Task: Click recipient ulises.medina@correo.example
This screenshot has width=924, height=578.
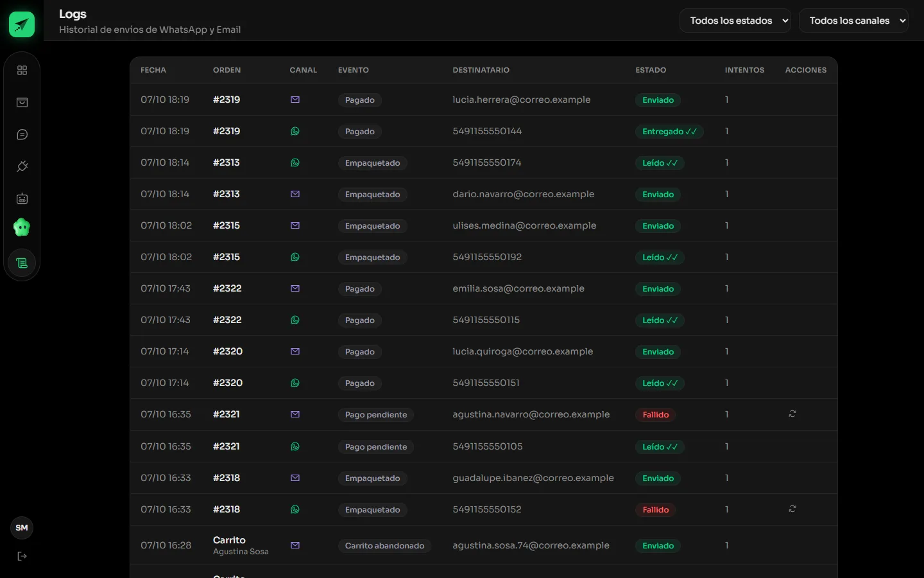Action: click(x=524, y=225)
